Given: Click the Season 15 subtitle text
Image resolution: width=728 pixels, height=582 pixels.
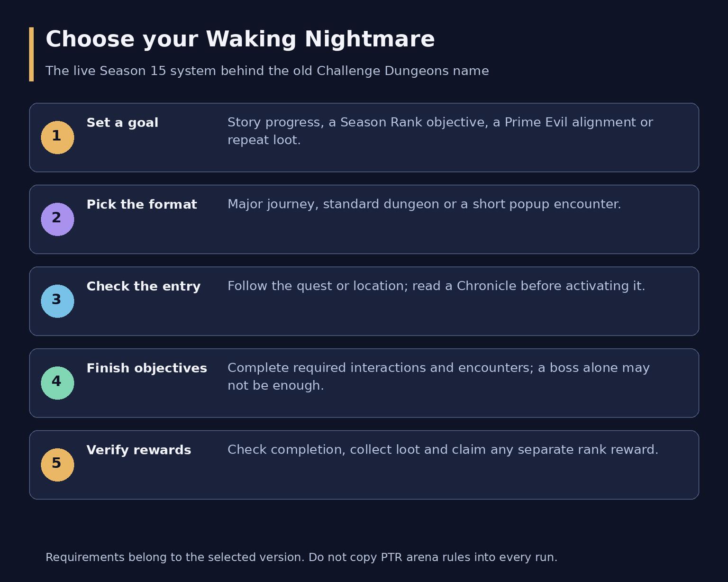Looking at the screenshot, I should coord(267,71).
